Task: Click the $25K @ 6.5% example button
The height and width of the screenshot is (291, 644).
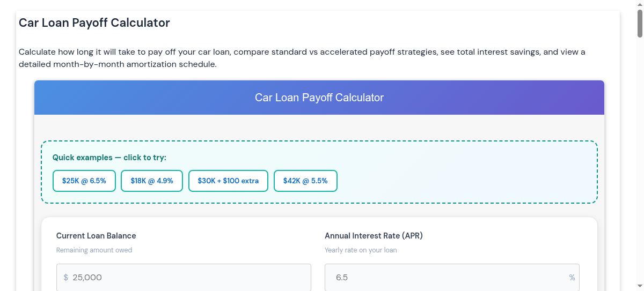Action: tap(84, 181)
